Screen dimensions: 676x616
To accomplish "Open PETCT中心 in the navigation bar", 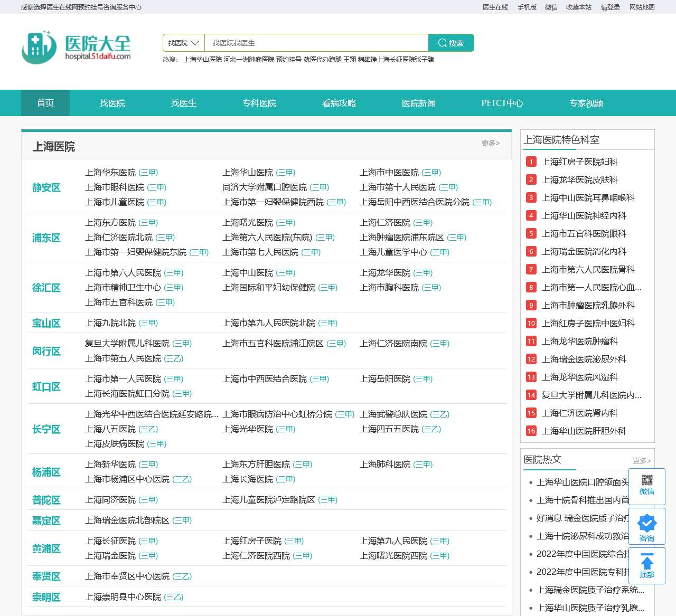I will click(502, 103).
